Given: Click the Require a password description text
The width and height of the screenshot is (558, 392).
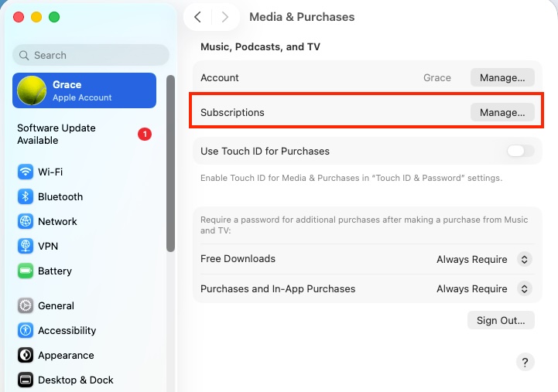Looking at the screenshot, I should point(364,225).
